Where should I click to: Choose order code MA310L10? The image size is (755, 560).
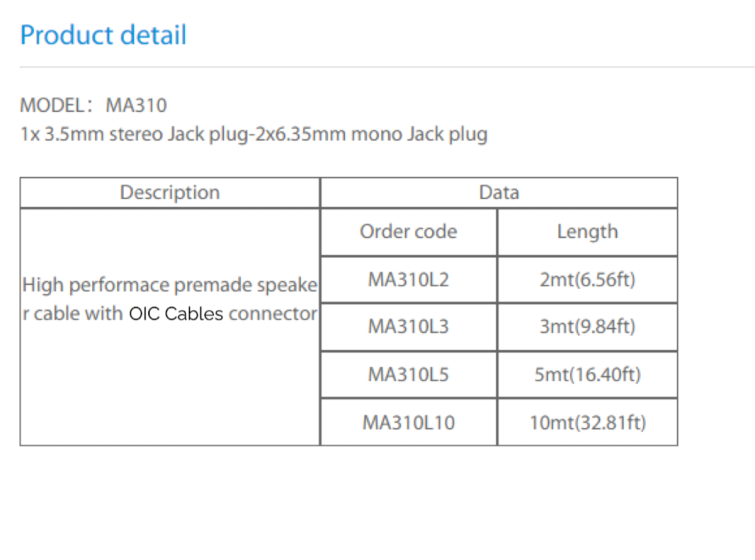point(408,422)
